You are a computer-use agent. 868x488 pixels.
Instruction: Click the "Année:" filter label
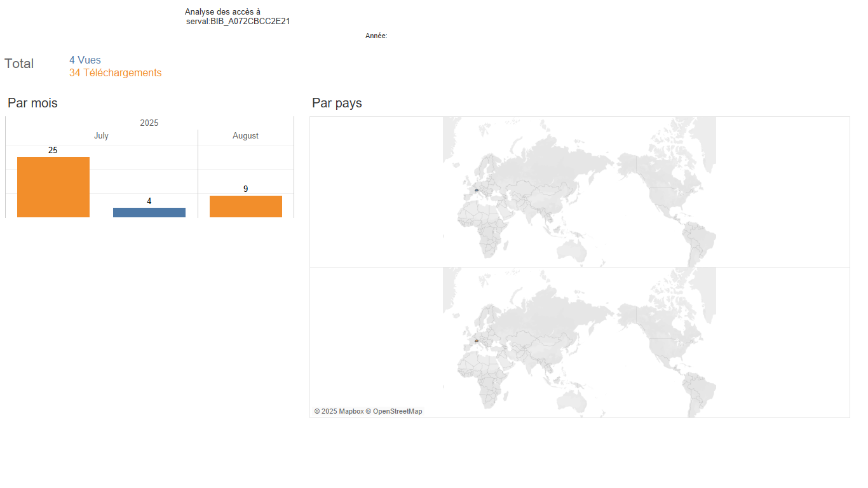point(376,36)
